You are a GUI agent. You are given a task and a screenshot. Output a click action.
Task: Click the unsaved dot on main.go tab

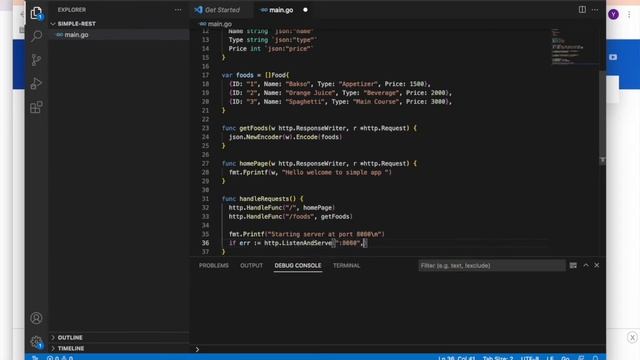tap(305, 10)
